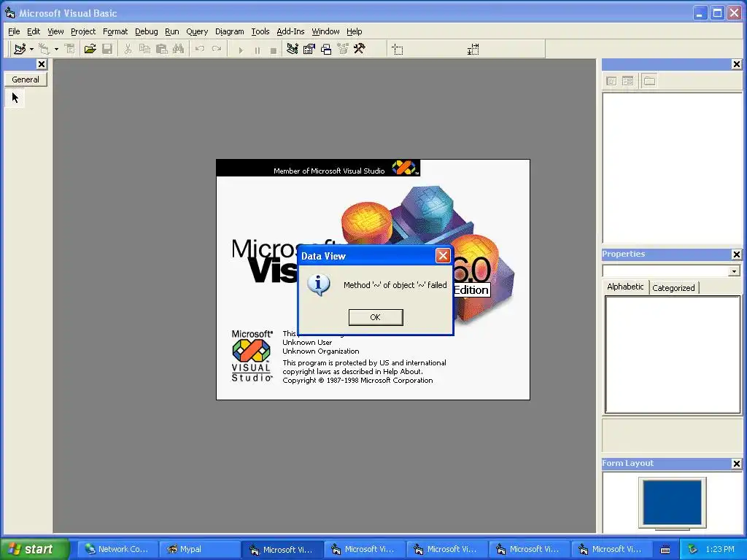The image size is (747, 560).
Task: Open the Menu Editor toolbar icon
Action: [70, 49]
